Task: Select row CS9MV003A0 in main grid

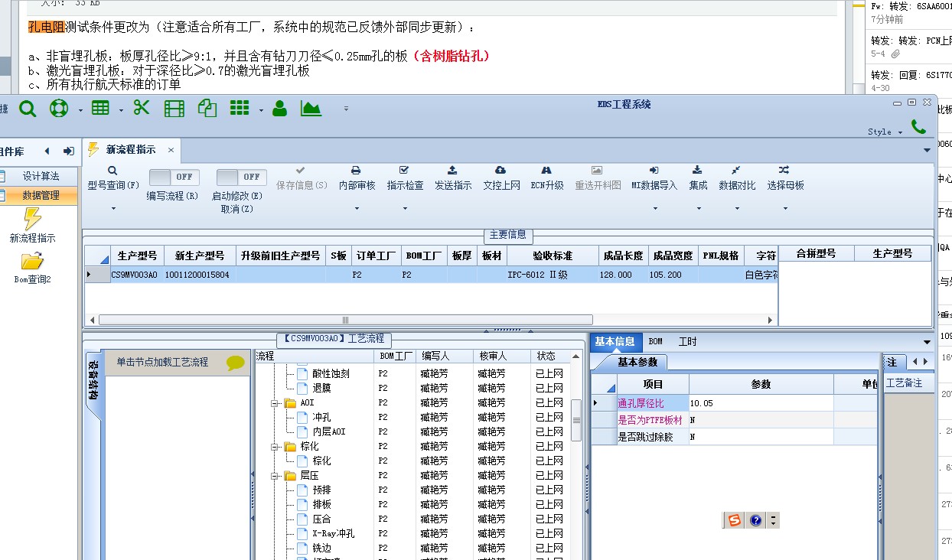Action: click(x=431, y=274)
